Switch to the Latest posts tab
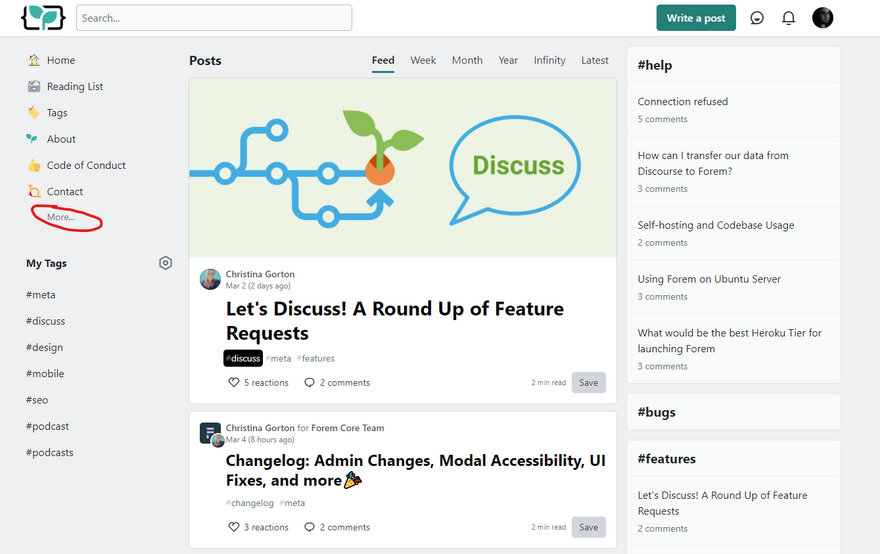The image size is (880, 554). point(594,60)
